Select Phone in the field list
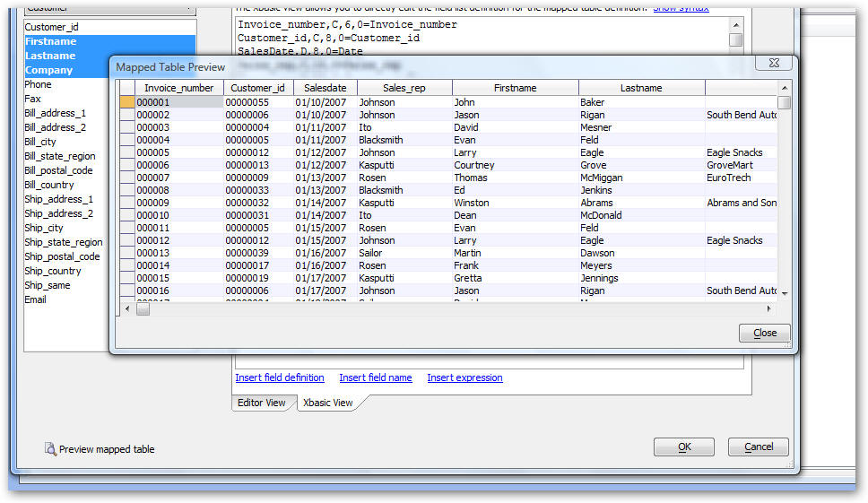The image size is (868, 503). click(66, 84)
